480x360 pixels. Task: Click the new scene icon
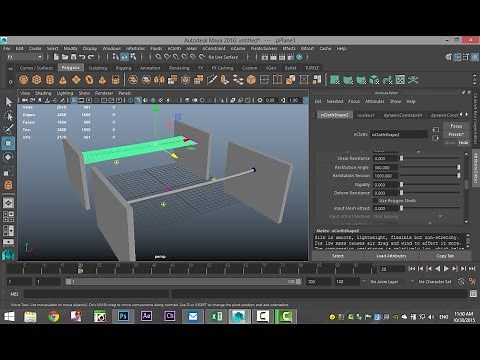(x=56, y=57)
